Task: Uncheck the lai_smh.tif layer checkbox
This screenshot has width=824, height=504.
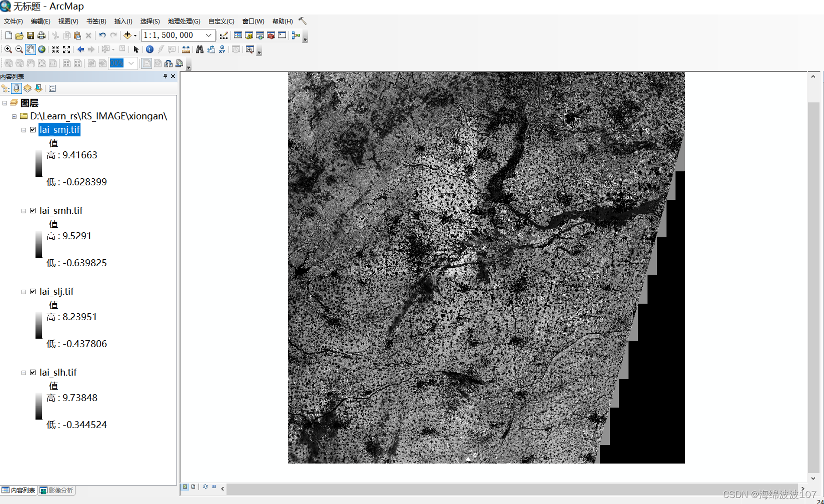Action: pos(33,211)
